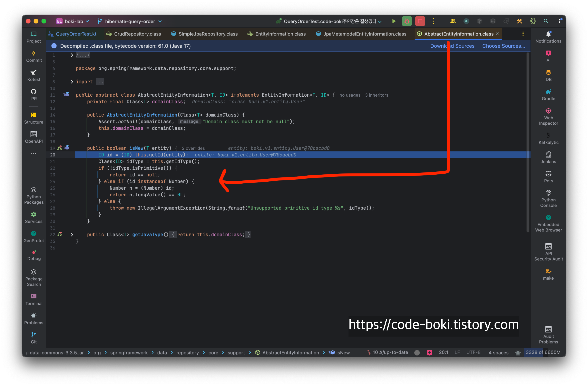588x386 pixels.
Task: Open the Terminal tool window
Action: pos(34,299)
